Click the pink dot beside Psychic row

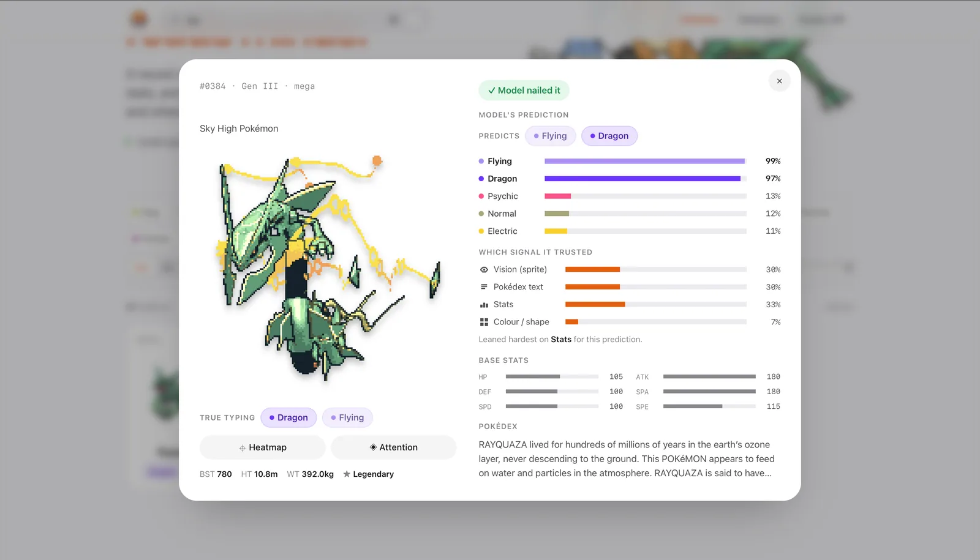tap(481, 196)
